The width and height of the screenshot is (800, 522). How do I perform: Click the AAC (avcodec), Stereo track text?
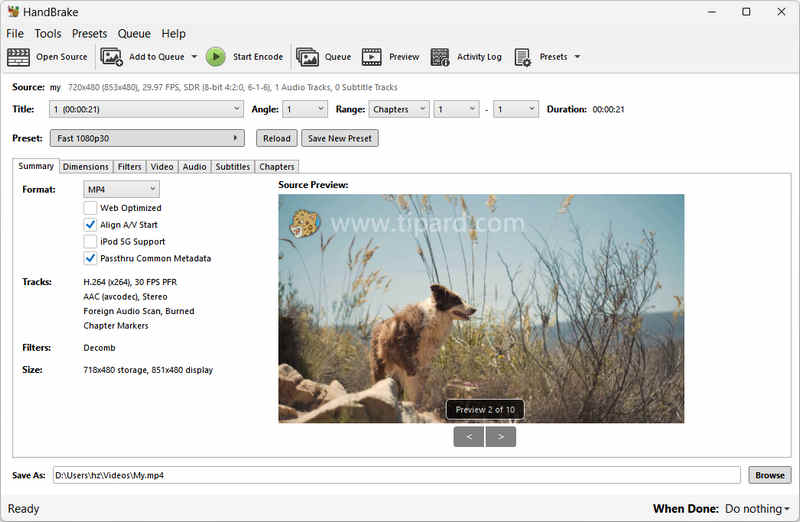(125, 296)
